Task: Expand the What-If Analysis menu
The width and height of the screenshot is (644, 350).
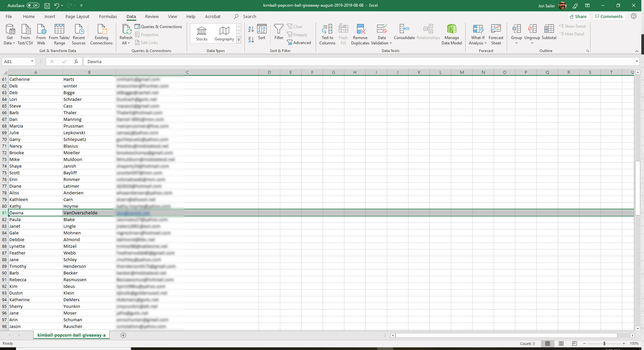Action: 478,34
